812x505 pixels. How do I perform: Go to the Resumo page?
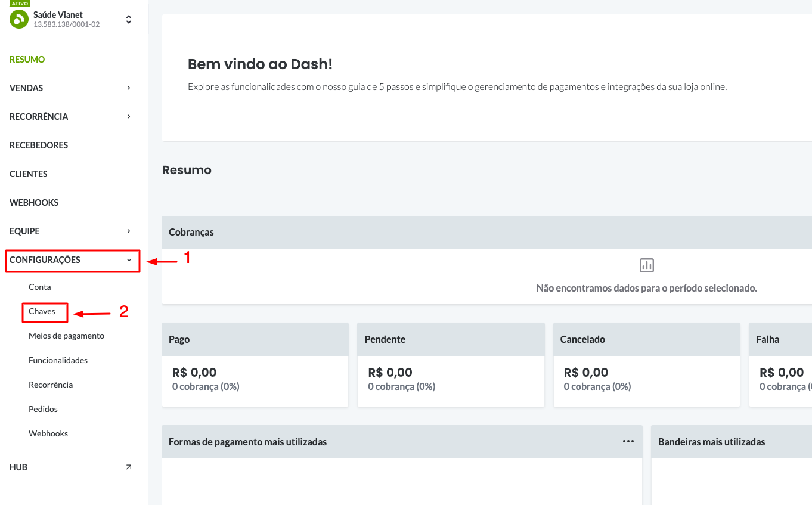(27, 60)
